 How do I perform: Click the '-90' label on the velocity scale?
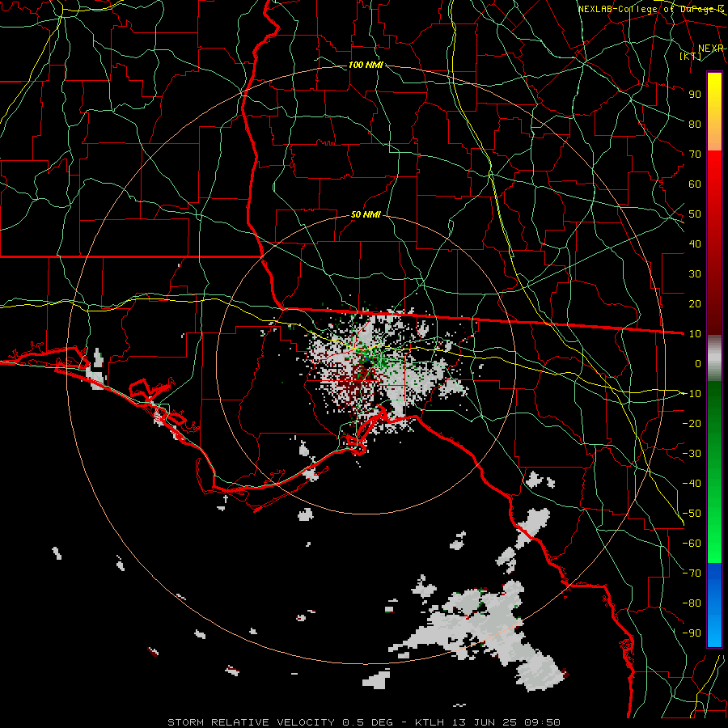(692, 633)
